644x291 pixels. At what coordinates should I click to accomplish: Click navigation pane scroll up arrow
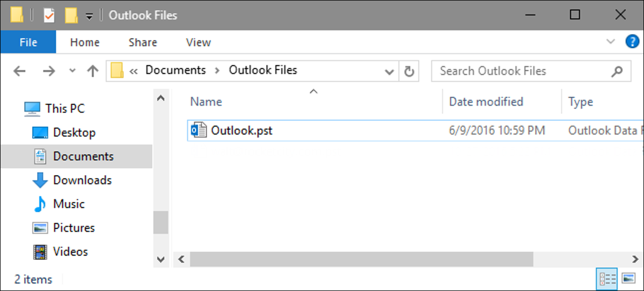point(160,98)
